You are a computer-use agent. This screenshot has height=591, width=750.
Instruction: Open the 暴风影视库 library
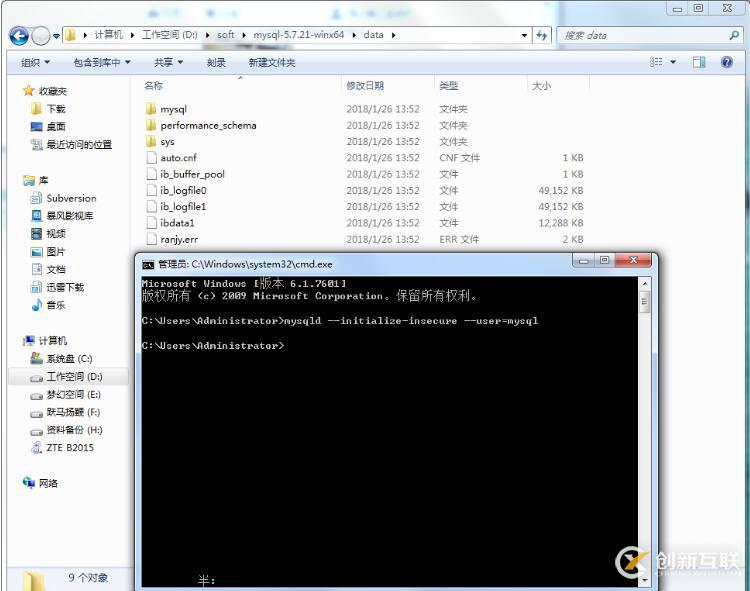click(x=69, y=216)
